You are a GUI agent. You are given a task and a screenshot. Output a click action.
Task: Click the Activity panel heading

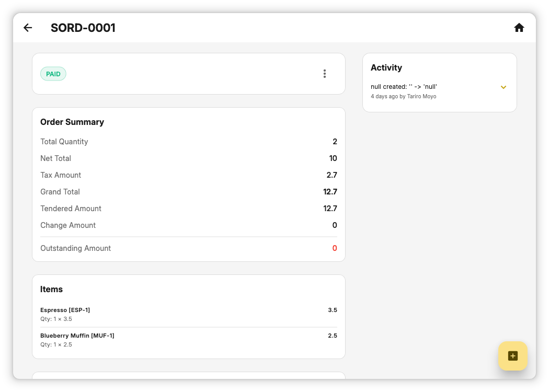click(x=386, y=67)
